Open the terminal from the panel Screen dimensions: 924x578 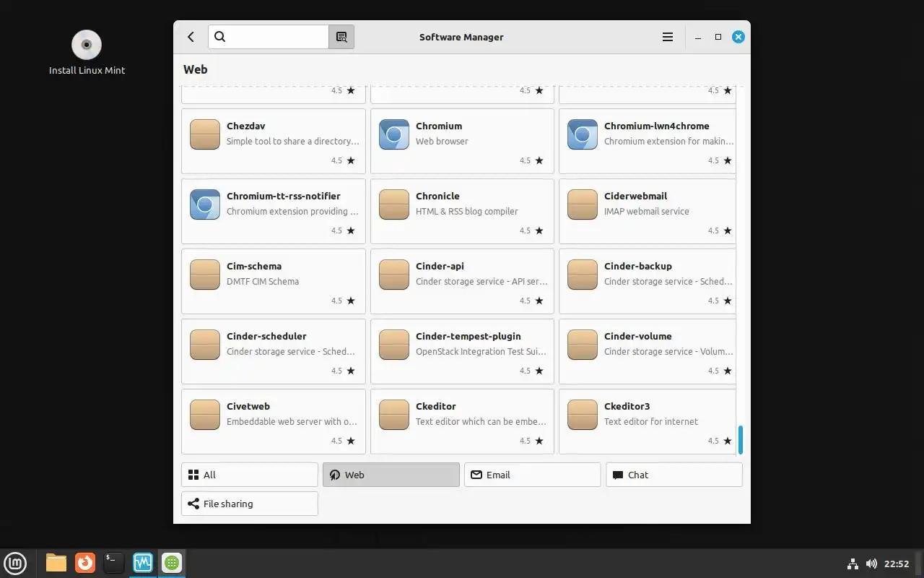click(114, 563)
